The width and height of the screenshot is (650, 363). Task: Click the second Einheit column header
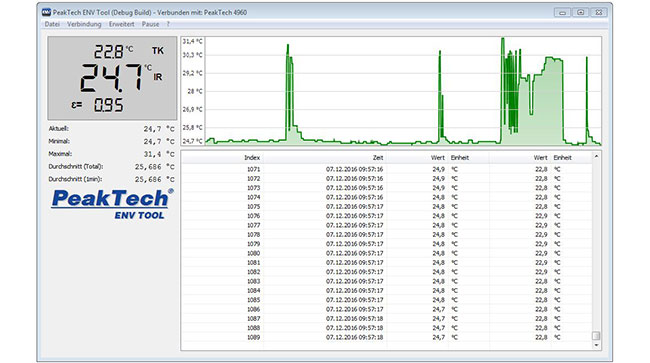point(571,157)
